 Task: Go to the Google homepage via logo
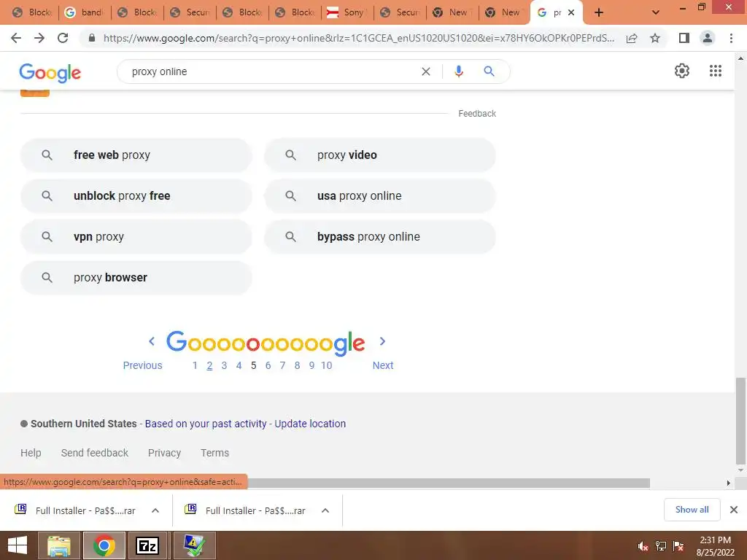pos(50,72)
